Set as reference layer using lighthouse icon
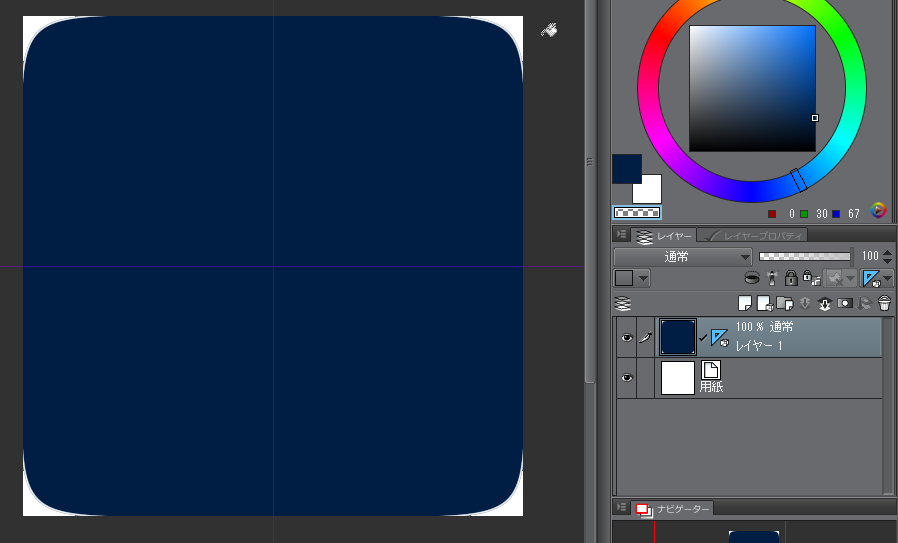 pos(772,278)
